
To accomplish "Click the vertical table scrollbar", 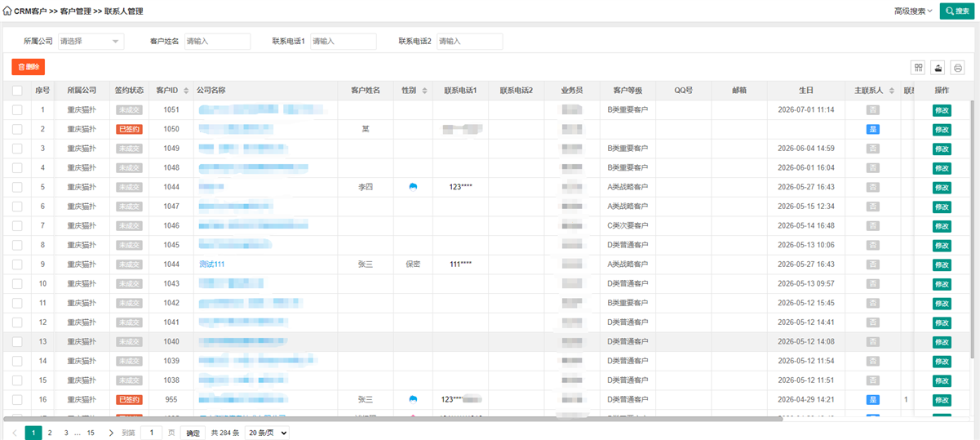I will pyautogui.click(x=971, y=229).
